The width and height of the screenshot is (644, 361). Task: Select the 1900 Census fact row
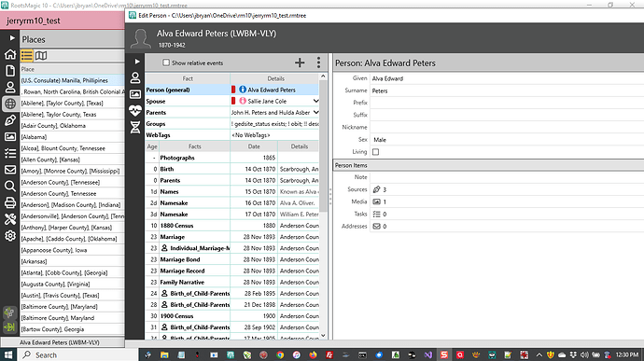coord(232,316)
